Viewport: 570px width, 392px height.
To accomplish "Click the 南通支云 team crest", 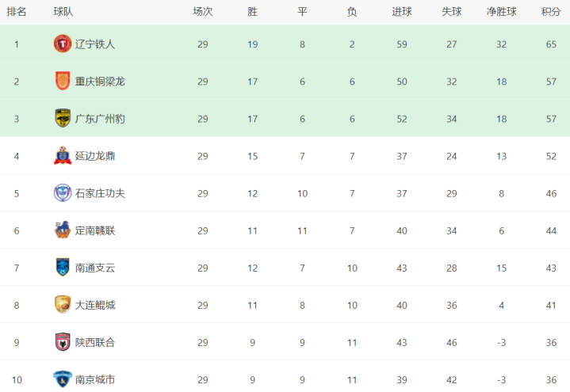I will [x=63, y=268].
